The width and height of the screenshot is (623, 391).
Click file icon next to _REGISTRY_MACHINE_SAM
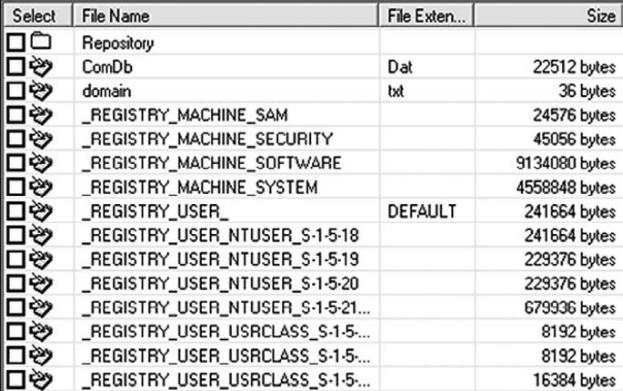(41, 115)
